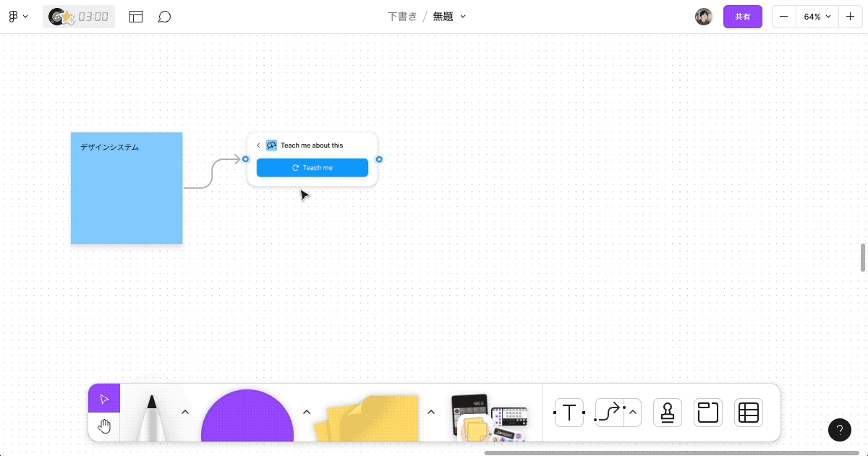This screenshot has width=868, height=456.
Task: Select the text tool
Action: click(569, 413)
